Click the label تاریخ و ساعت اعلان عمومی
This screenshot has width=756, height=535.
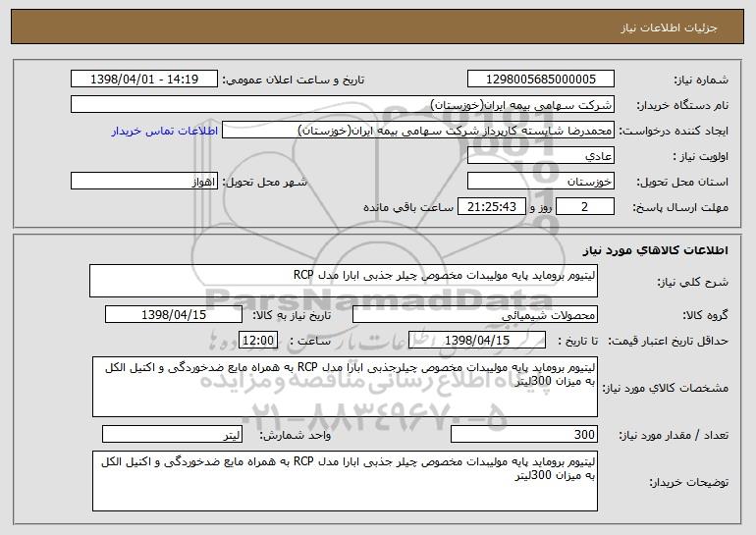[294, 80]
